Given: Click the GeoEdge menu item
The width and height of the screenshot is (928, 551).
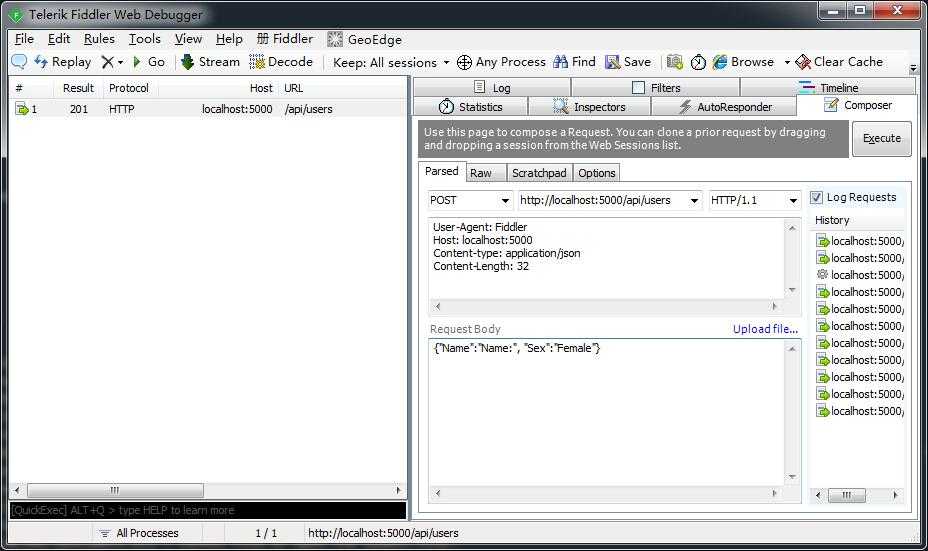Looking at the screenshot, I should 365,39.
